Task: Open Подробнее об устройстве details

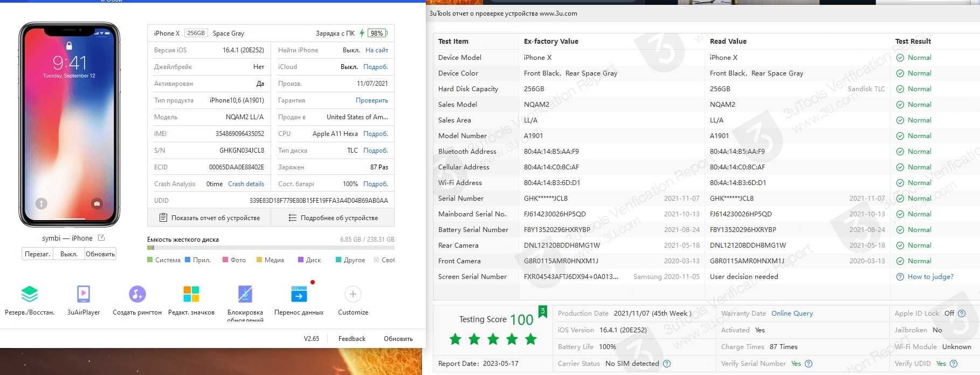Action: pyautogui.click(x=333, y=218)
